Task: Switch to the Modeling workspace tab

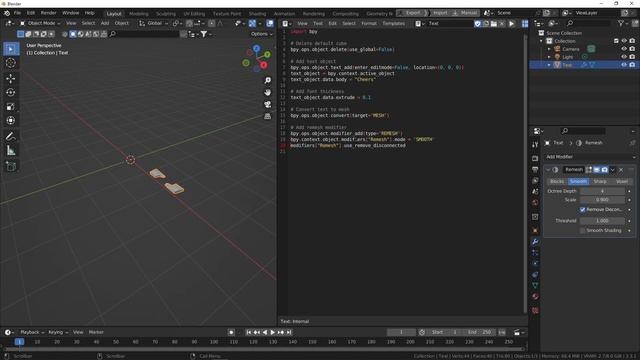Action: click(x=139, y=13)
